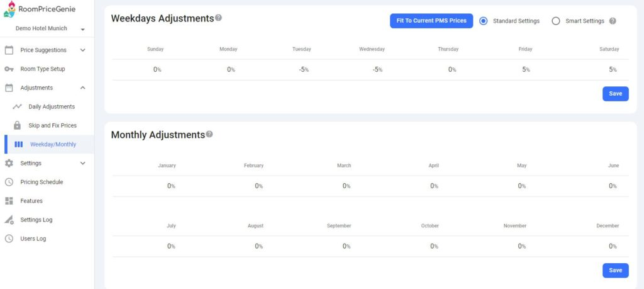The width and height of the screenshot is (644, 289).
Task: Click the Users Log clock icon
Action: point(9,239)
